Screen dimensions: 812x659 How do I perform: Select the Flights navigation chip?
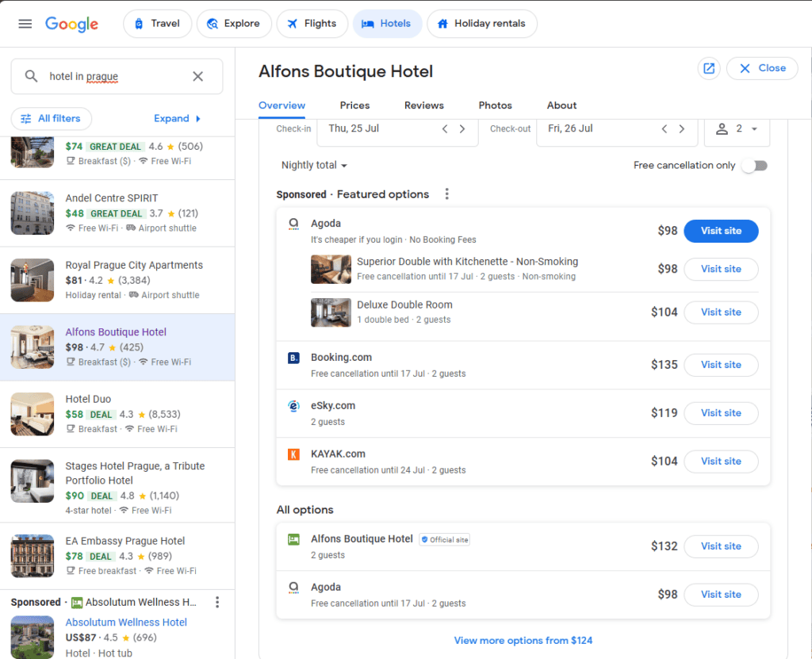point(312,24)
